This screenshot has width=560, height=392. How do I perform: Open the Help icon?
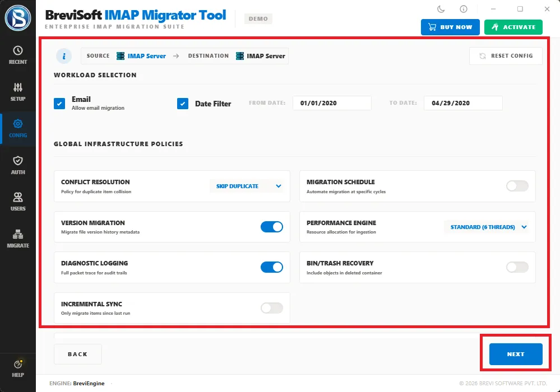[18, 364]
